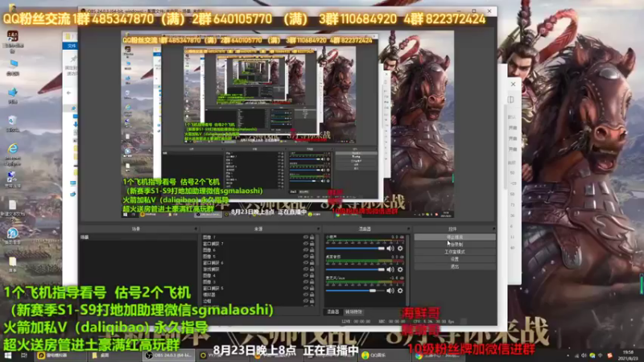This screenshot has height=362, width=644.
Task: Hide the 图像 5 source via eye icon
Action: (306, 257)
